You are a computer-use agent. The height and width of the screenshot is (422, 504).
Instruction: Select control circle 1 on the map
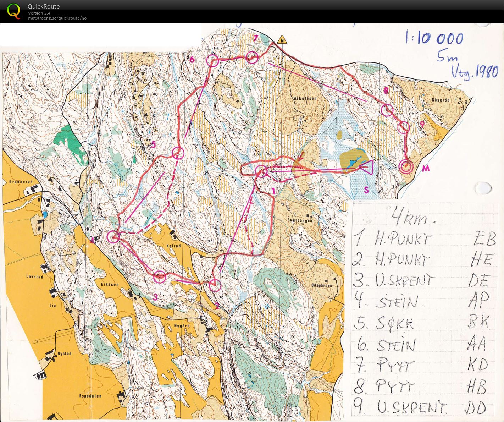261,172
